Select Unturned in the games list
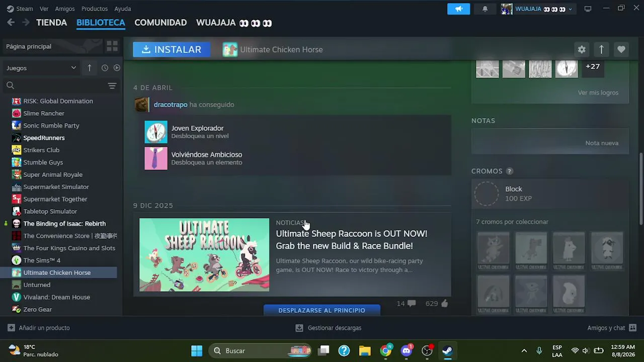This screenshot has height=362, width=644. click(37, 285)
